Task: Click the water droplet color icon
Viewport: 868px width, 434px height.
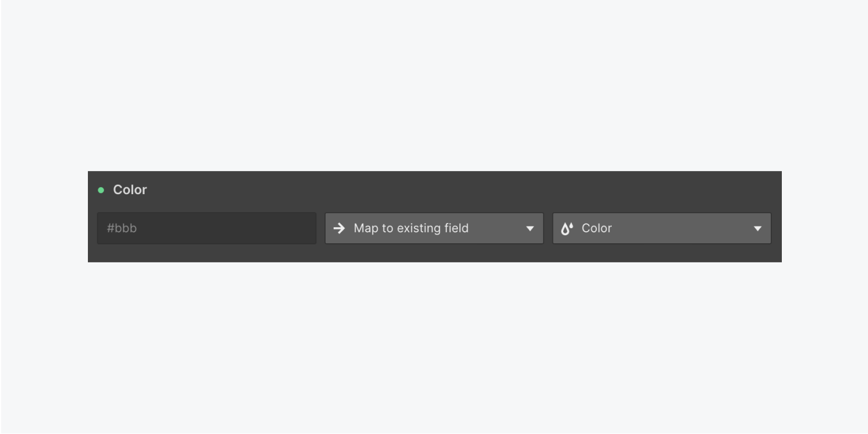Action: click(567, 228)
